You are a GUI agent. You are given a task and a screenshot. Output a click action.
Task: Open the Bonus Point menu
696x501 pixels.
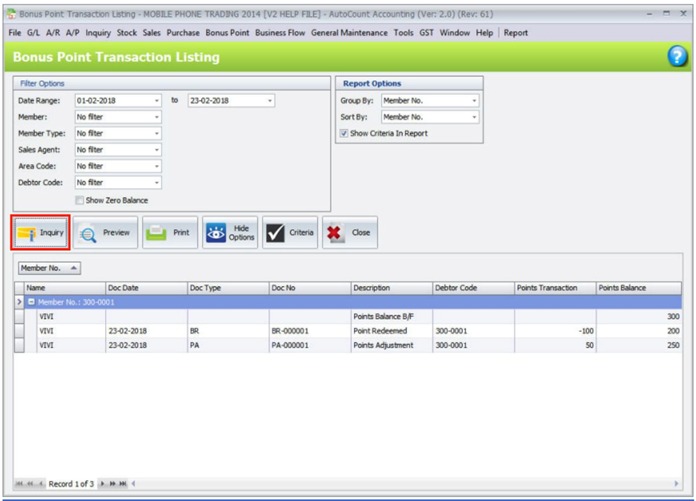click(x=228, y=33)
